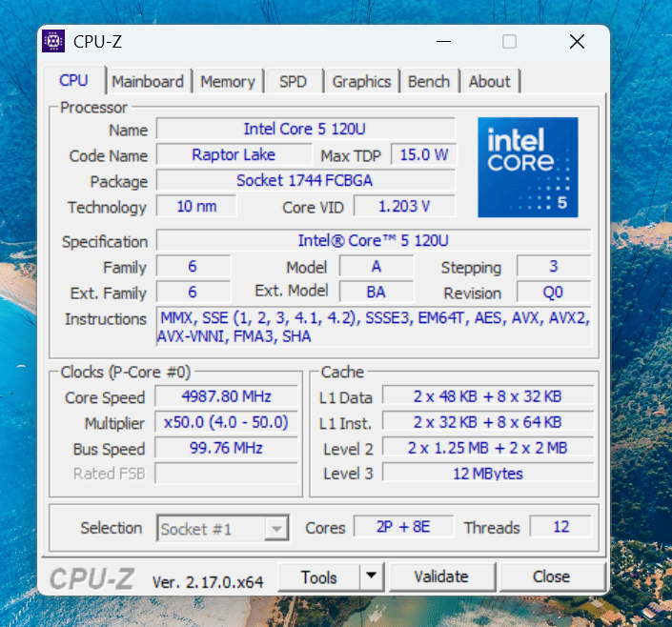Screen dimensions: 672x627
Task: Switch to the Memory tab
Action: click(228, 81)
